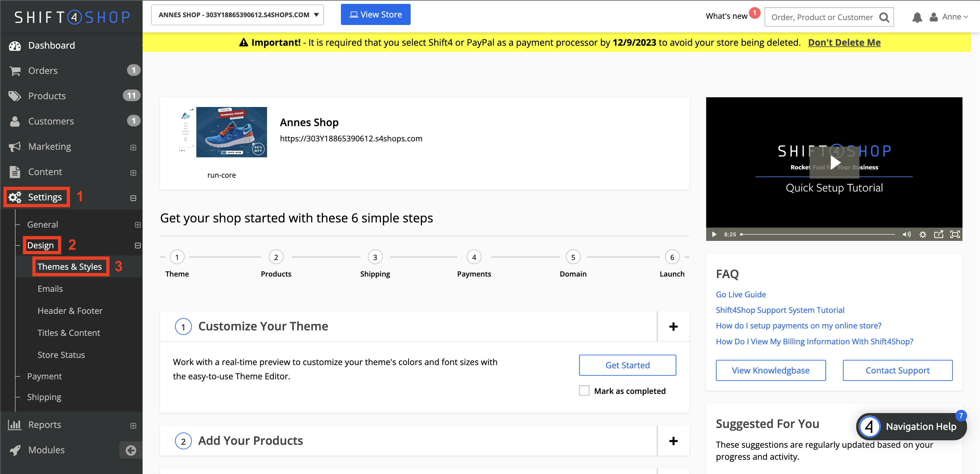Play the Quick Setup Tutorial video

tap(834, 162)
